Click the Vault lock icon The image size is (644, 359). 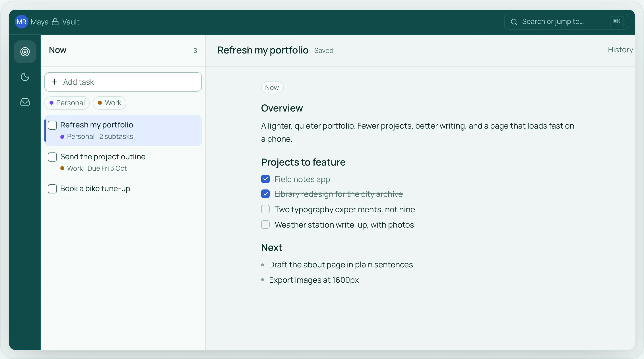(x=55, y=22)
